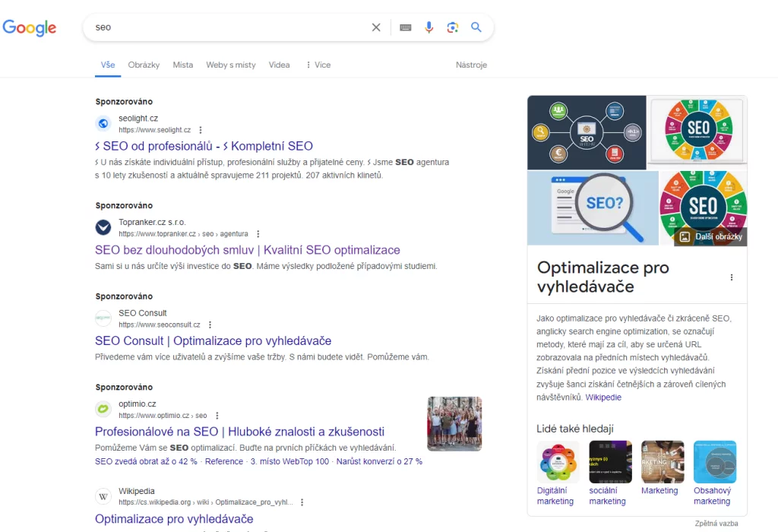Open 'SEO Consult | Optimalizace pro vyhledávače' link

(x=213, y=340)
